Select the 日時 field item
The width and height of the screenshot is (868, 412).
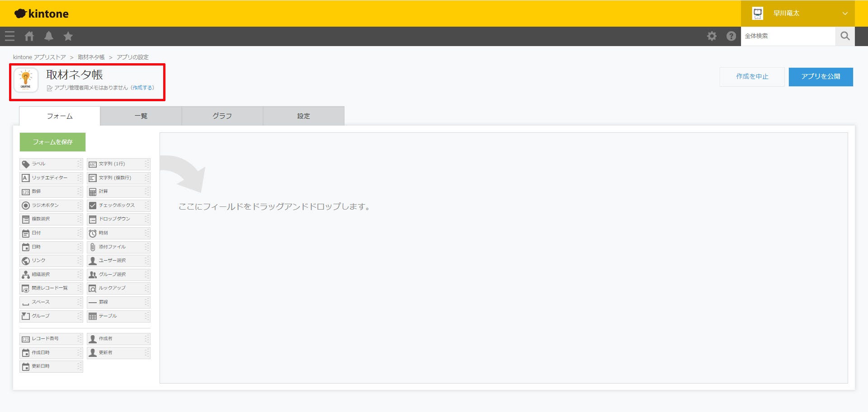(51, 247)
